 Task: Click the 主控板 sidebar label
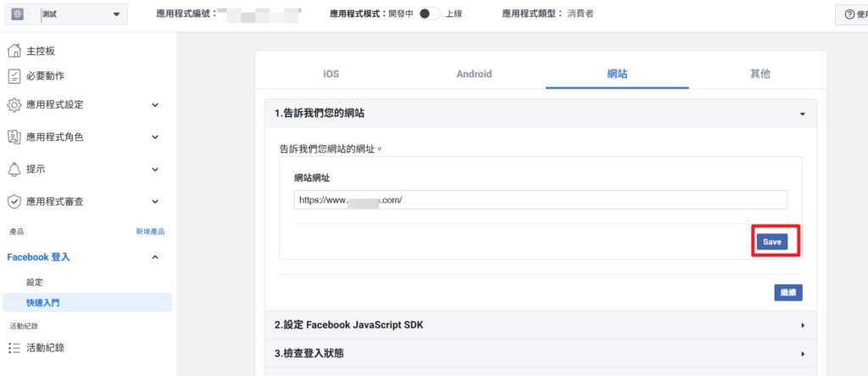[x=41, y=51]
